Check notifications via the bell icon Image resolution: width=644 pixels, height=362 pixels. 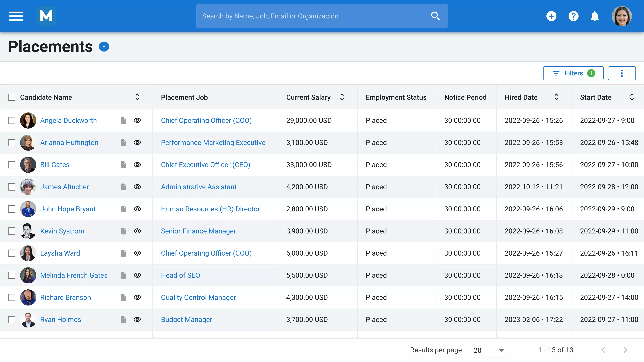point(595,16)
